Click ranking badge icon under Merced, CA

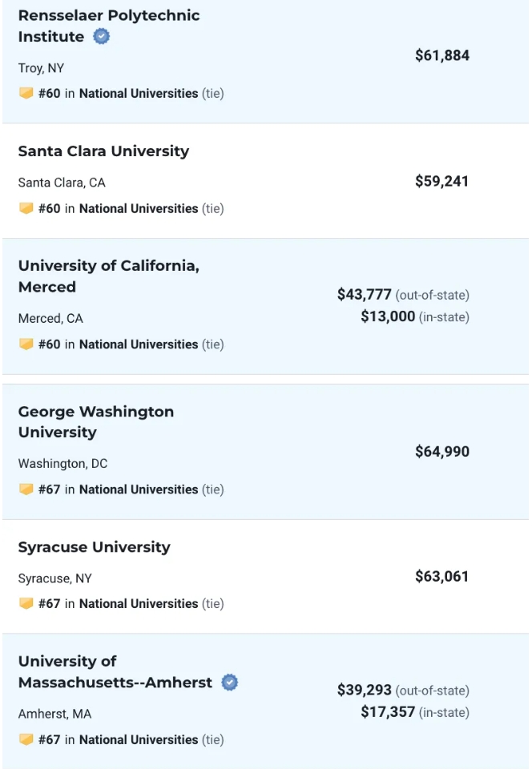[x=26, y=344]
